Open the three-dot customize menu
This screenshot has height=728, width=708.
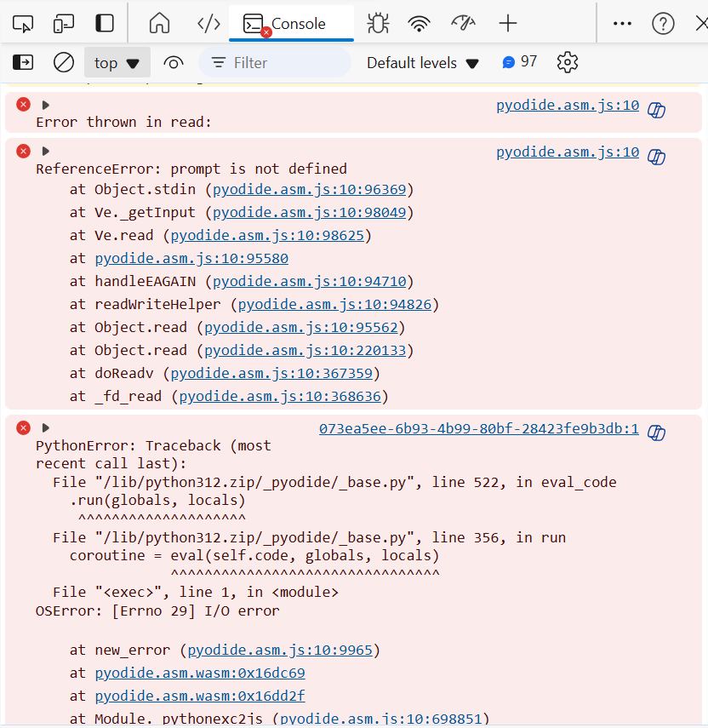point(623,23)
